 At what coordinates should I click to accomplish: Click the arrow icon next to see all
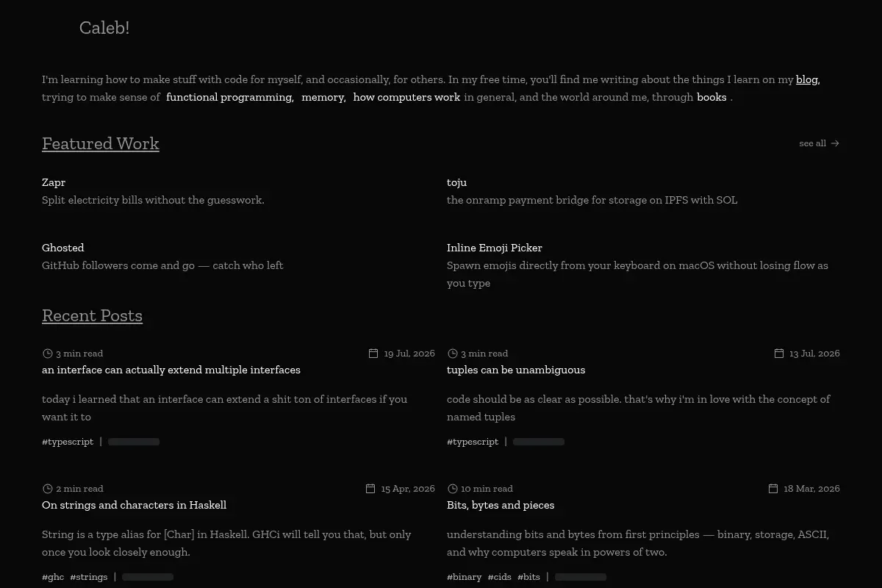pyautogui.click(x=835, y=143)
